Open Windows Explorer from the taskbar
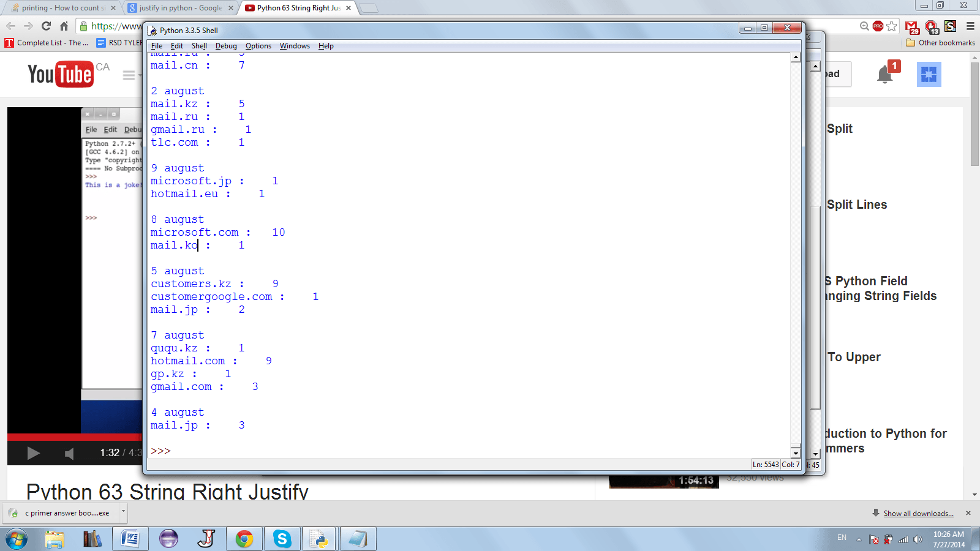The image size is (980, 551). [55, 539]
